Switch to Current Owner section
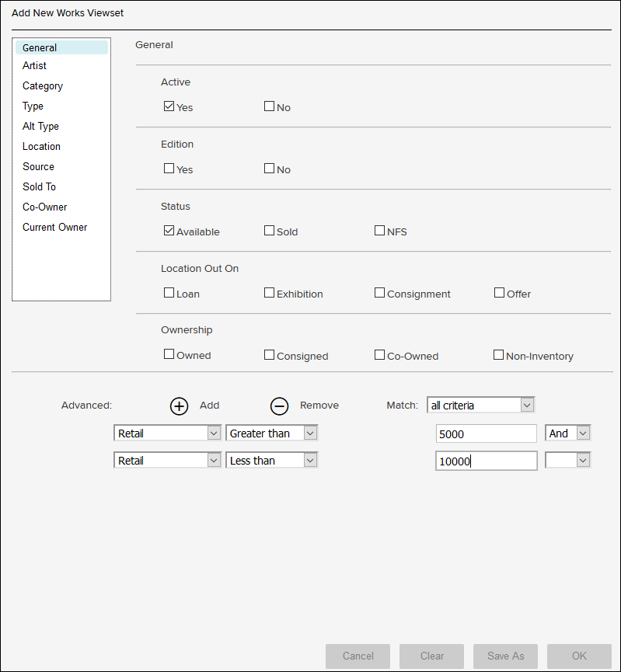Image resolution: width=621 pixels, height=672 pixels. coord(54,228)
